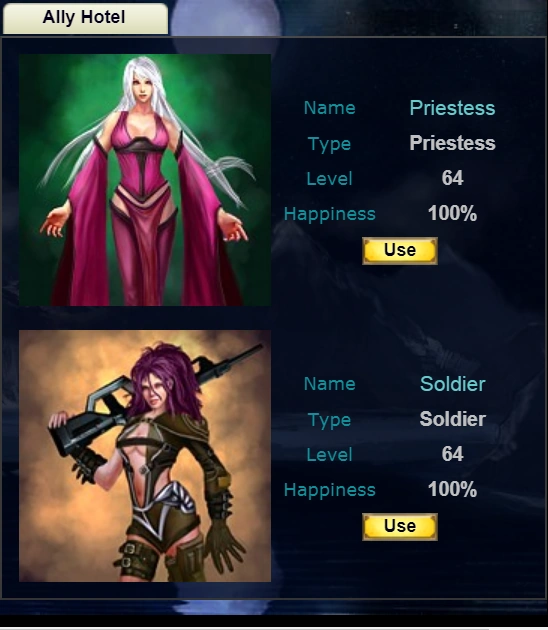548x630 pixels.
Task: Select the Soldier portrait image
Action: (145, 456)
